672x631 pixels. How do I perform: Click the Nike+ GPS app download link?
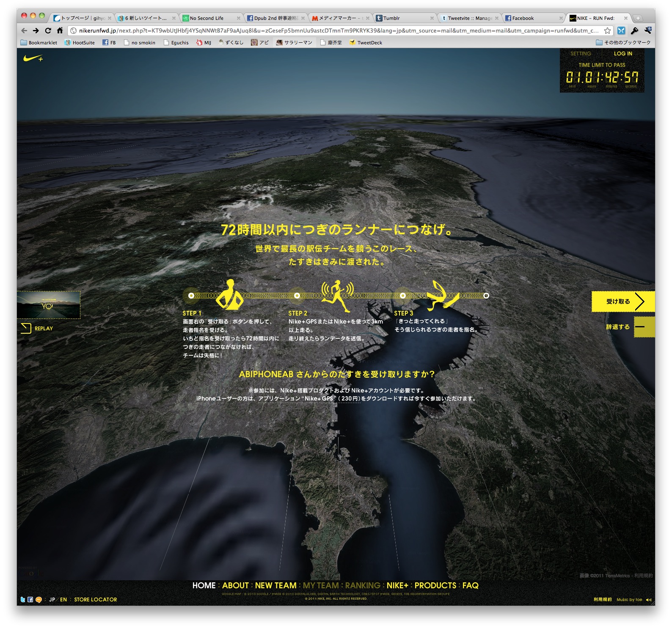309,398
